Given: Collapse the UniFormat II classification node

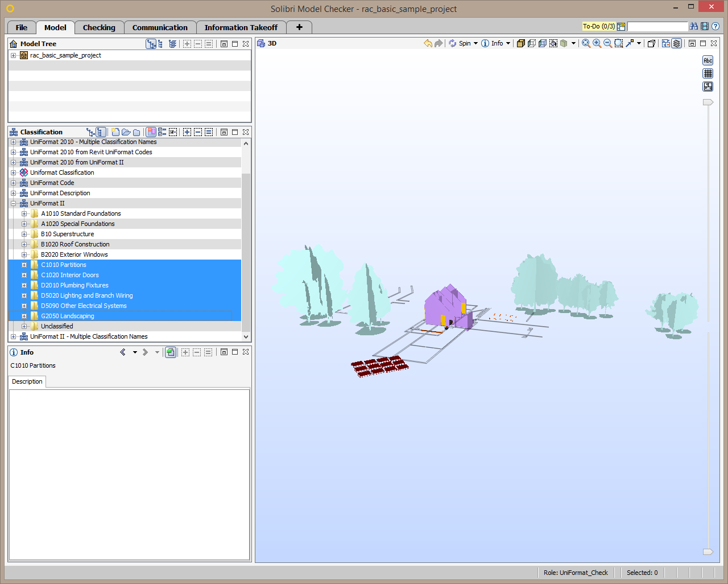Looking at the screenshot, I should click(x=13, y=203).
